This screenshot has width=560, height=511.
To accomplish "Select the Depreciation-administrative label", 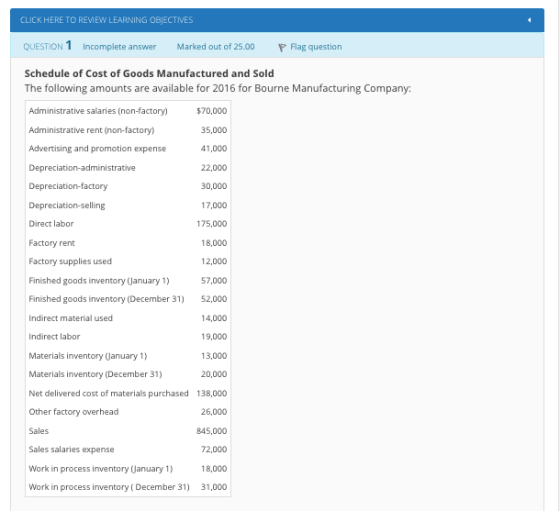I will click(x=82, y=168).
